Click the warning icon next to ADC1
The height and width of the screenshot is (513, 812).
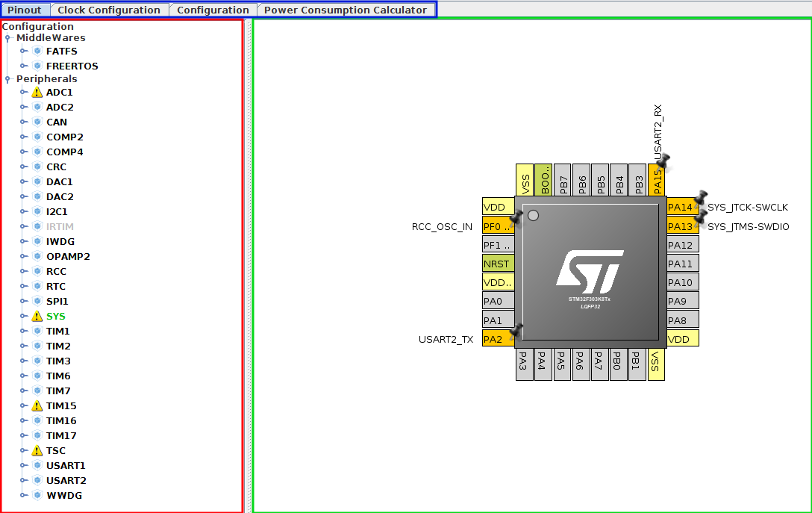tap(37, 92)
